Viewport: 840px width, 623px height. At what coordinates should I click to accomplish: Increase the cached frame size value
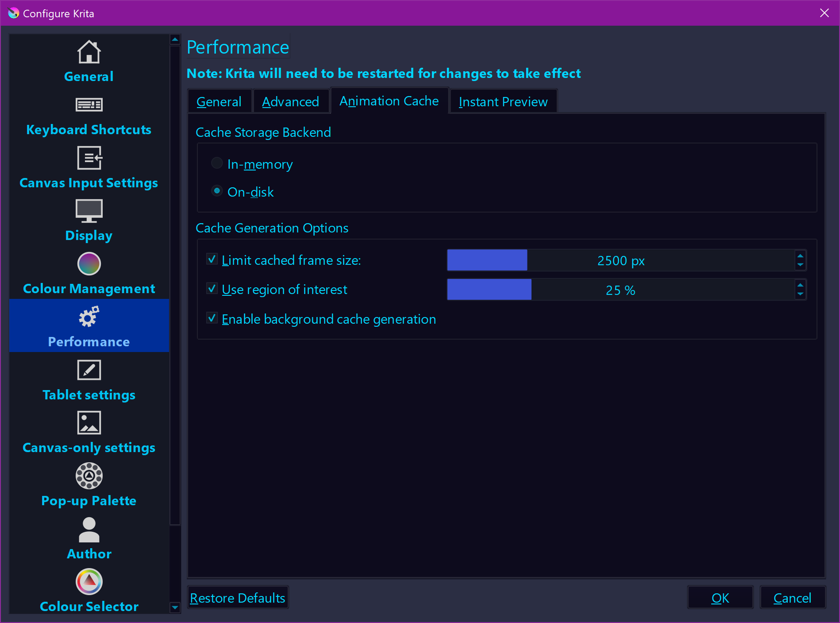tap(800, 255)
